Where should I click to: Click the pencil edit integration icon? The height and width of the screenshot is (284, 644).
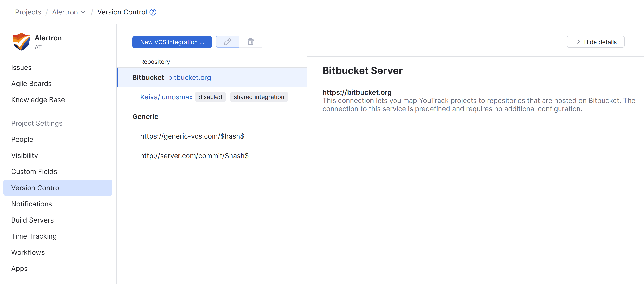(227, 42)
